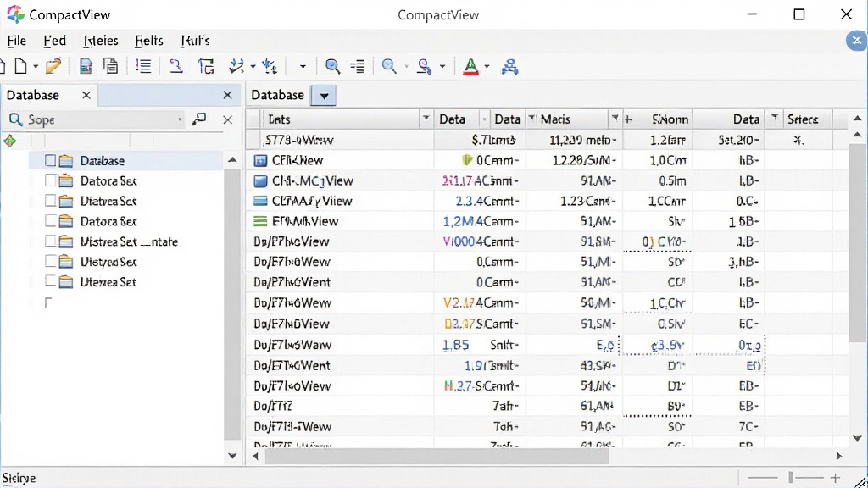
Task: Click the indent lines toolbar icon
Action: click(x=358, y=66)
